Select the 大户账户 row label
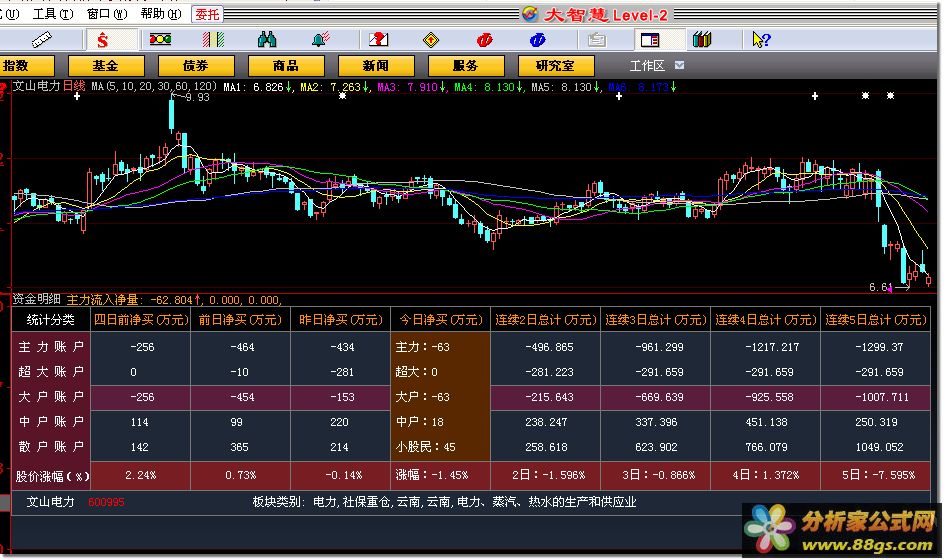Image resolution: width=944 pixels, height=560 pixels. (51, 397)
